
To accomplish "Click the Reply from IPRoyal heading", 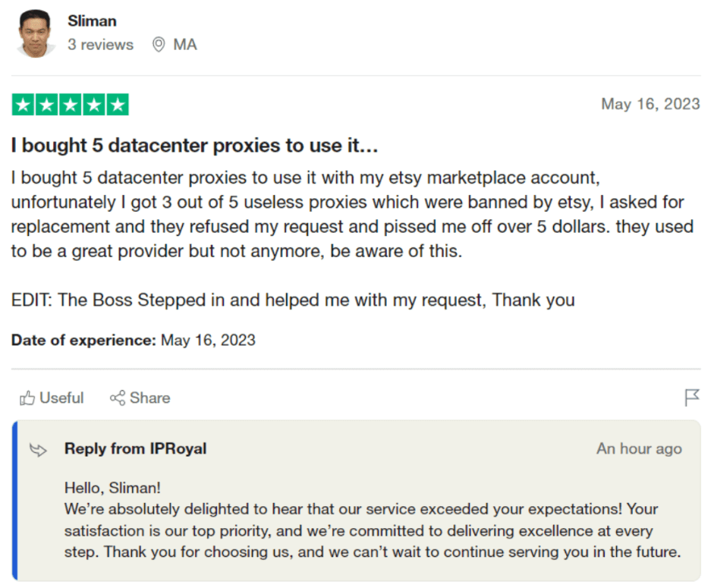I will tap(135, 448).
